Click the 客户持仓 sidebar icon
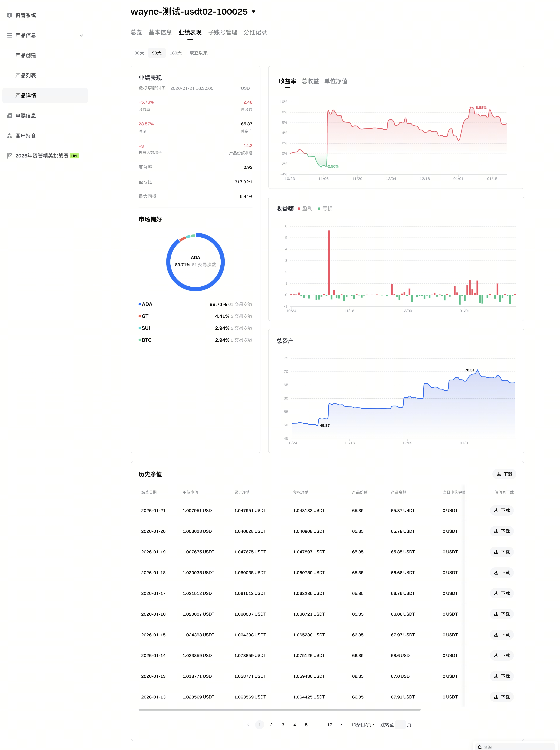The width and height of the screenshot is (560, 750). [10, 136]
